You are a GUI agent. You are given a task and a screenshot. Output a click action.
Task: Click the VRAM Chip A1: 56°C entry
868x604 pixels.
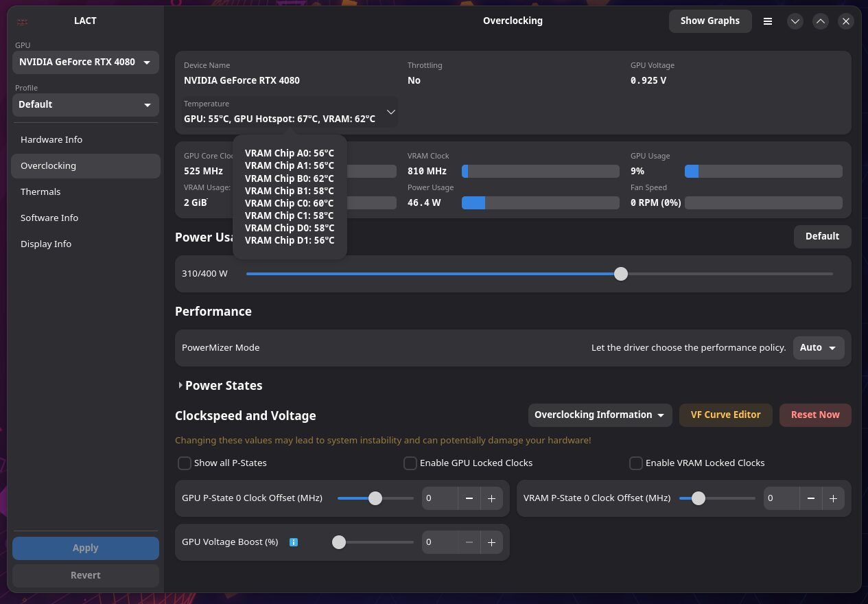290,166
